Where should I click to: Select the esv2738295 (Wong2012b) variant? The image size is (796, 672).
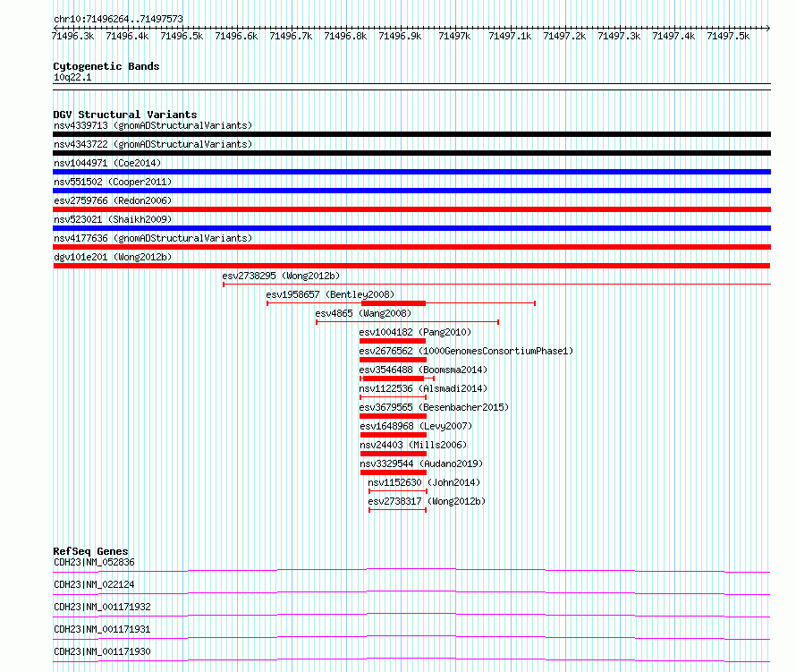(x=281, y=276)
